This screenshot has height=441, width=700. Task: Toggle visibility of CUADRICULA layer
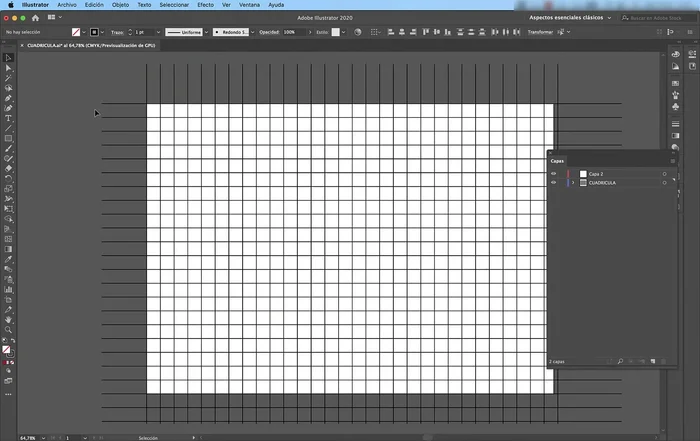pos(553,183)
